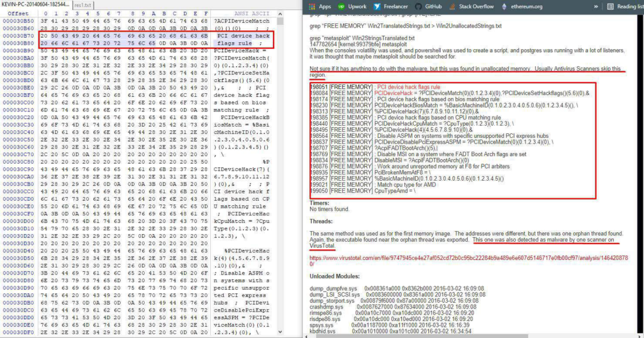Viewport: 644px width, 338px height.
Task: Click the 'No timers found.' text
Action: pos(330,210)
